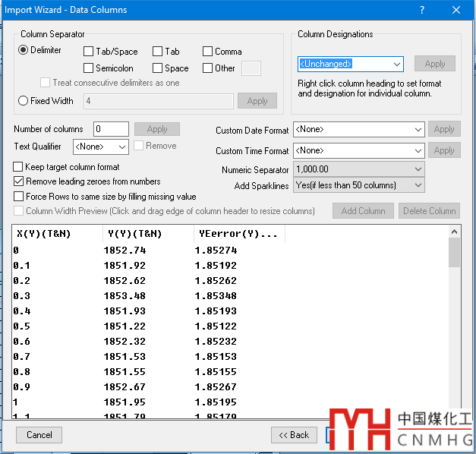476x454 pixels.
Task: Select the Delimiter radio button
Action: (x=24, y=50)
